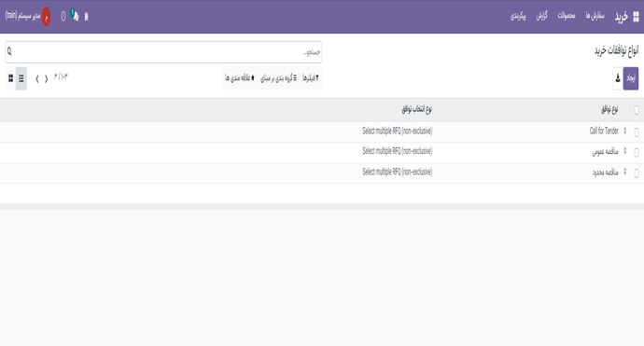This screenshot has height=346, width=644.
Task: Open the محصولات menu
Action: point(567,16)
